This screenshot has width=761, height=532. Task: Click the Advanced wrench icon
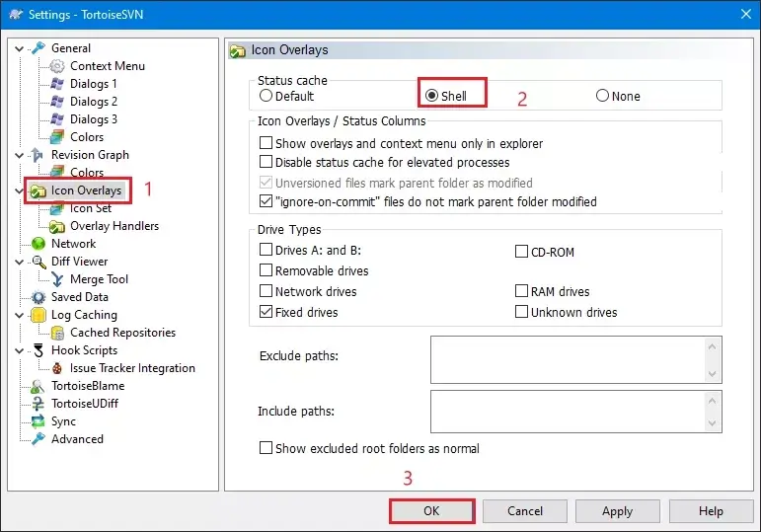click(x=38, y=439)
